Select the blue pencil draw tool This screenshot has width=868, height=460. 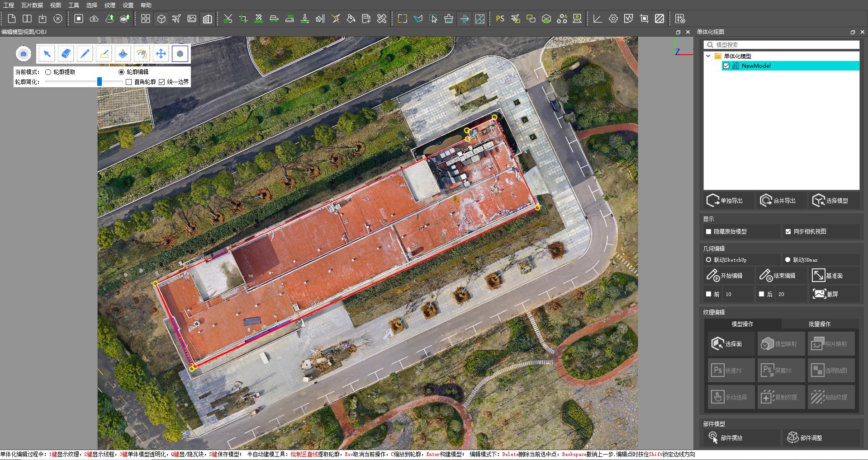pos(85,54)
